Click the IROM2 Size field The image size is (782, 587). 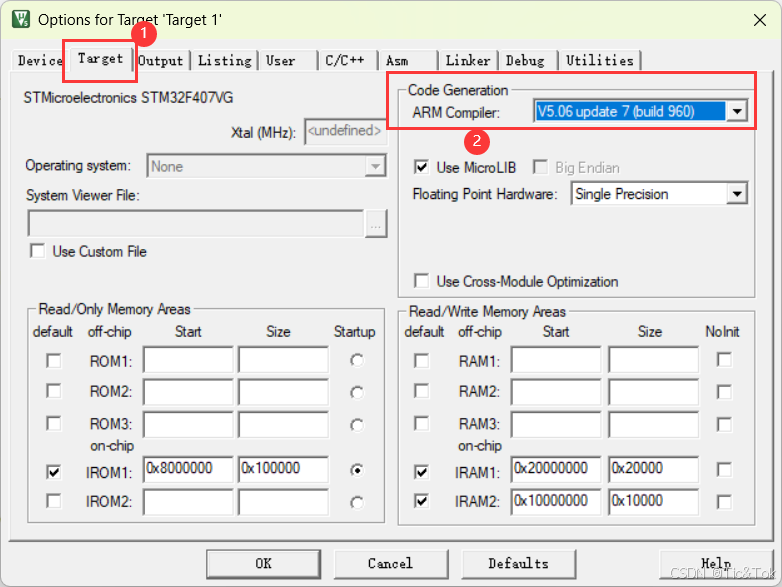(283, 502)
